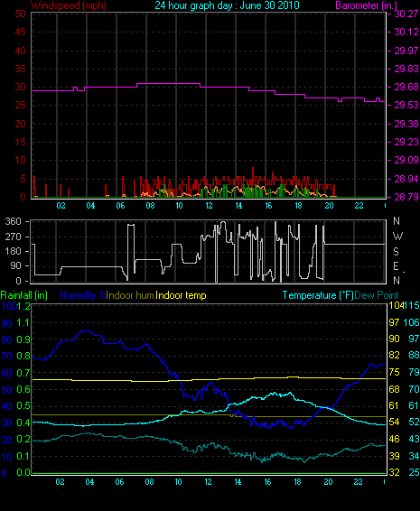
Task: Click barometer value "29.83"
Action: click(x=406, y=69)
